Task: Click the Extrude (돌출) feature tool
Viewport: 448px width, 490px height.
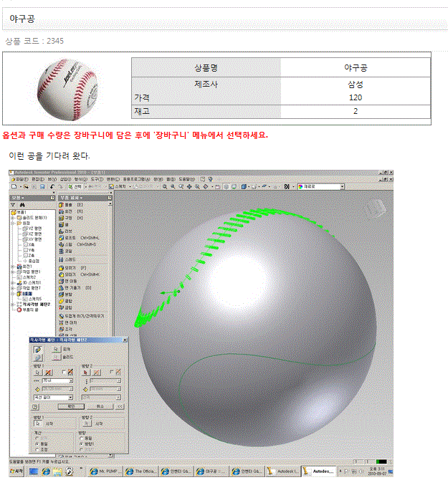Action: coord(70,205)
